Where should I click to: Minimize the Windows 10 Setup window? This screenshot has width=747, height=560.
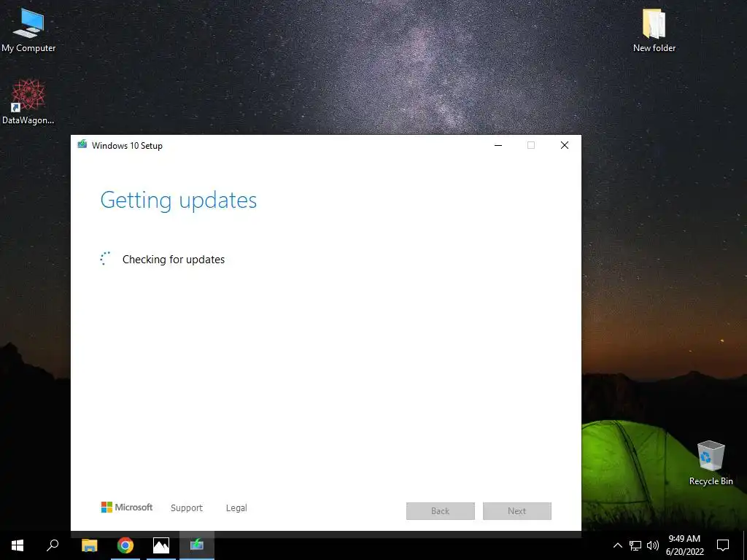pyautogui.click(x=498, y=145)
